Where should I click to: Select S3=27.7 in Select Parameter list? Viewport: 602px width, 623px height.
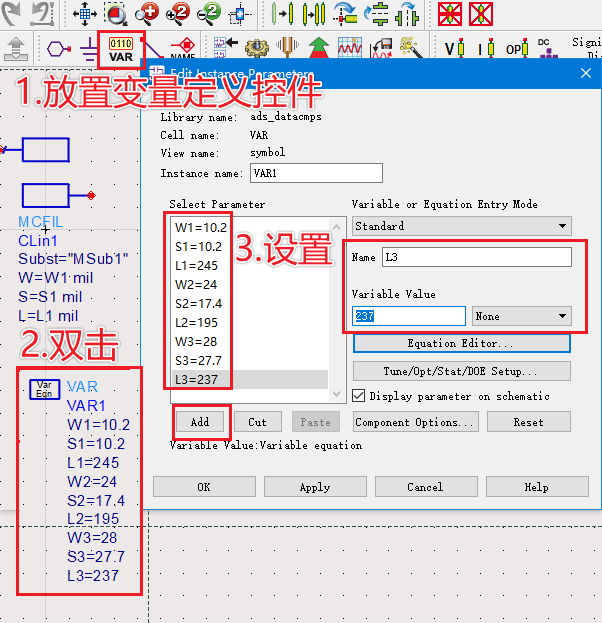250,360
